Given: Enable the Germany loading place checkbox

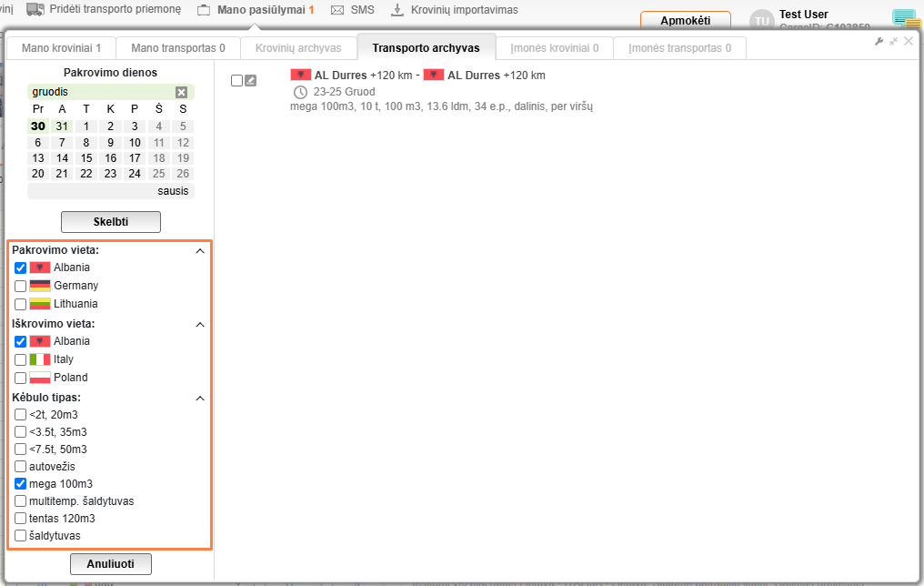Looking at the screenshot, I should pos(20,286).
